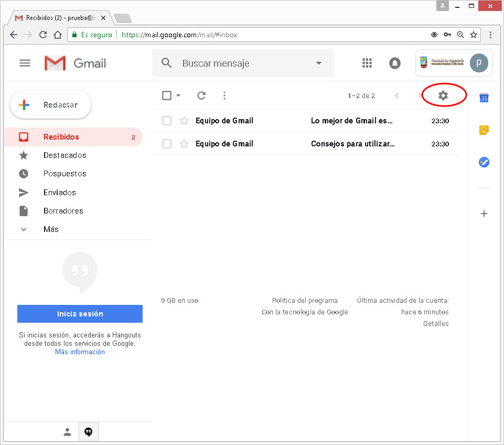This screenshot has height=445, width=504.
Task: Compose a new email with Redactar
Action: (50, 105)
